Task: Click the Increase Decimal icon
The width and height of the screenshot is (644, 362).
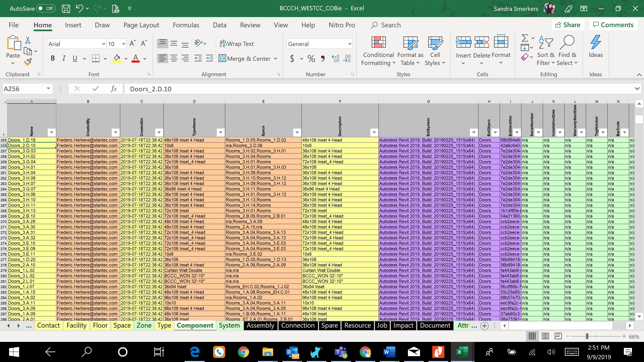Action: (335, 59)
